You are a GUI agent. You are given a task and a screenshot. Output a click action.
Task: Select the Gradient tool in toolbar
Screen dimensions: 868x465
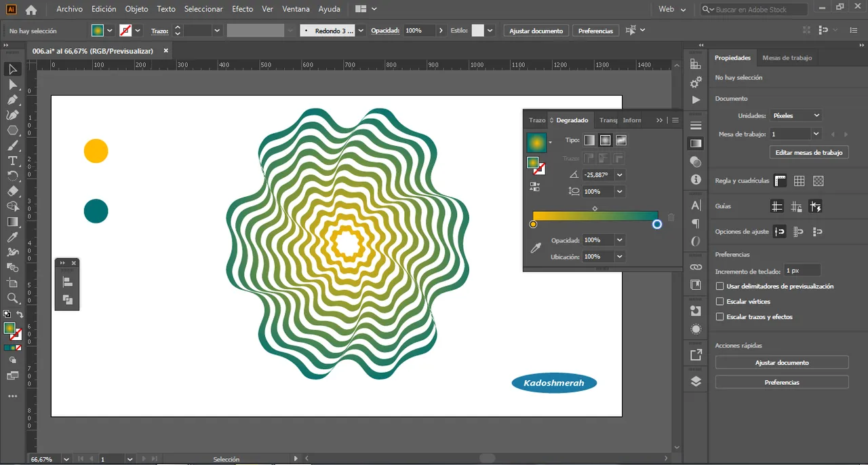[x=12, y=222]
